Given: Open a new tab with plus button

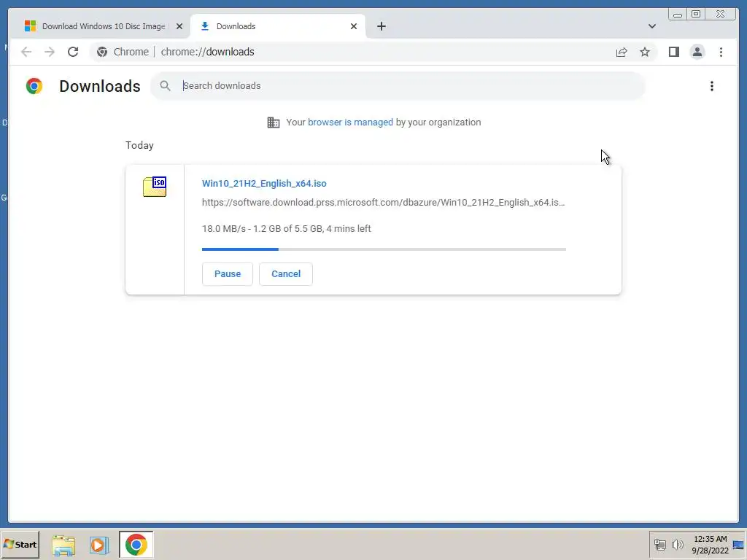Looking at the screenshot, I should pos(381,26).
